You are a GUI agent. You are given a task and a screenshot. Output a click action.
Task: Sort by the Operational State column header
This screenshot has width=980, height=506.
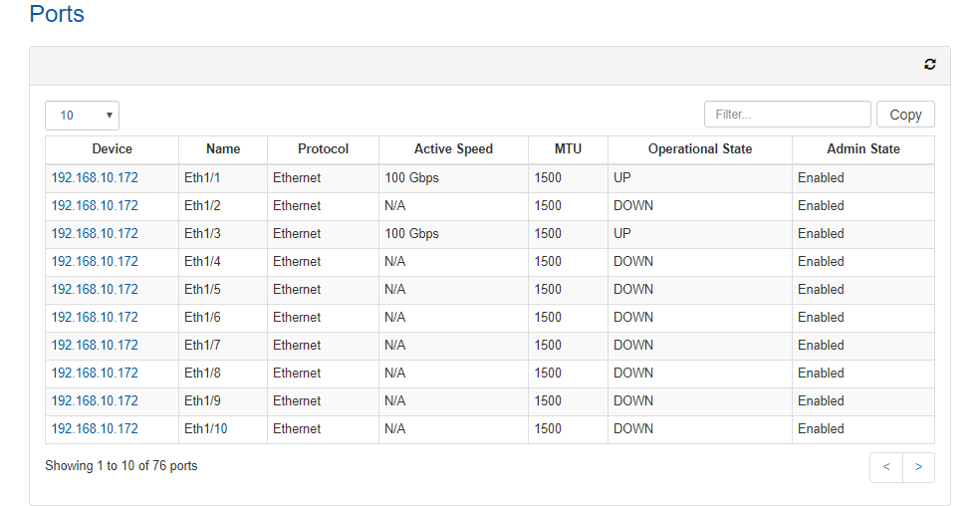(700, 149)
